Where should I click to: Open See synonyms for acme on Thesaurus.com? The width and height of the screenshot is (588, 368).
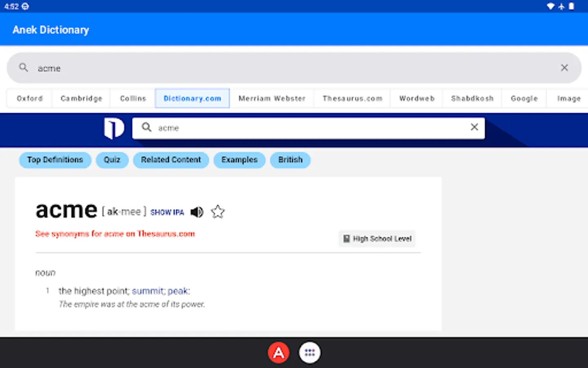pyautogui.click(x=115, y=234)
